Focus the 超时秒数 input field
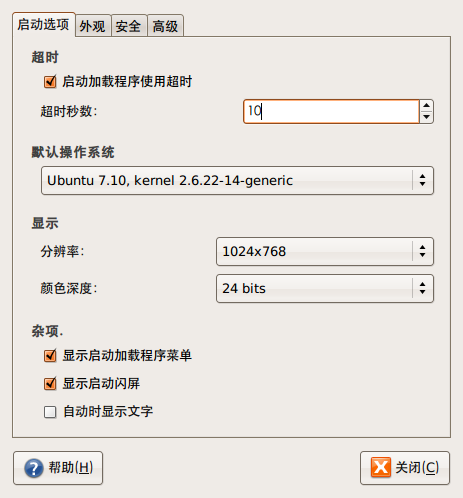This screenshot has height=498, width=463. 331,111
